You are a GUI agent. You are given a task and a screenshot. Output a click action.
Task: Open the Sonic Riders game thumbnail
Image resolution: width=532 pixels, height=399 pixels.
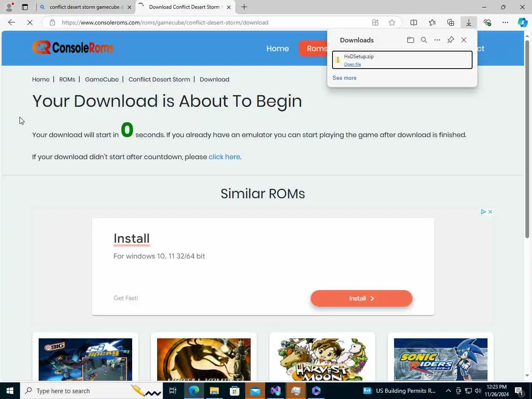coord(441,360)
